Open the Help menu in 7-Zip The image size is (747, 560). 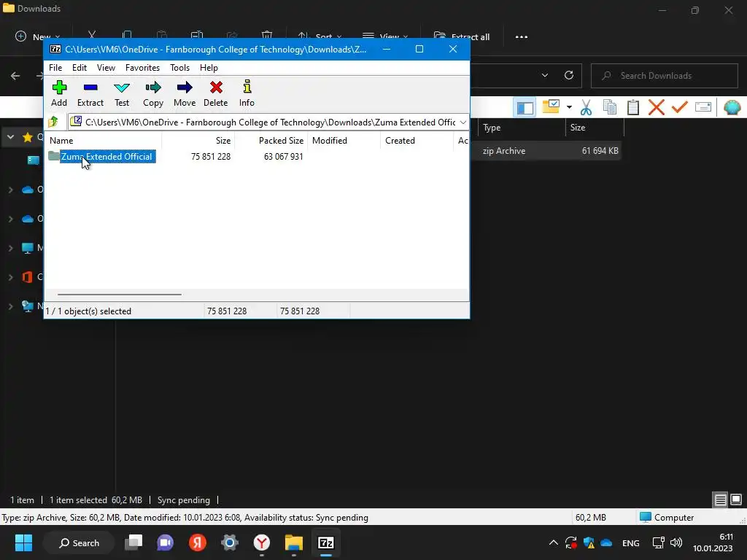pyautogui.click(x=209, y=68)
